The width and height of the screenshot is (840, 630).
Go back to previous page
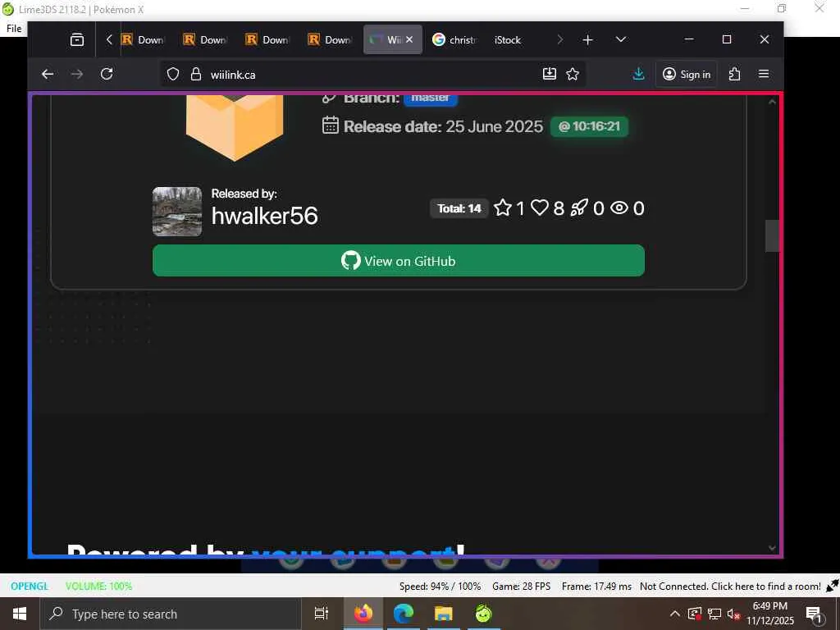(x=48, y=74)
